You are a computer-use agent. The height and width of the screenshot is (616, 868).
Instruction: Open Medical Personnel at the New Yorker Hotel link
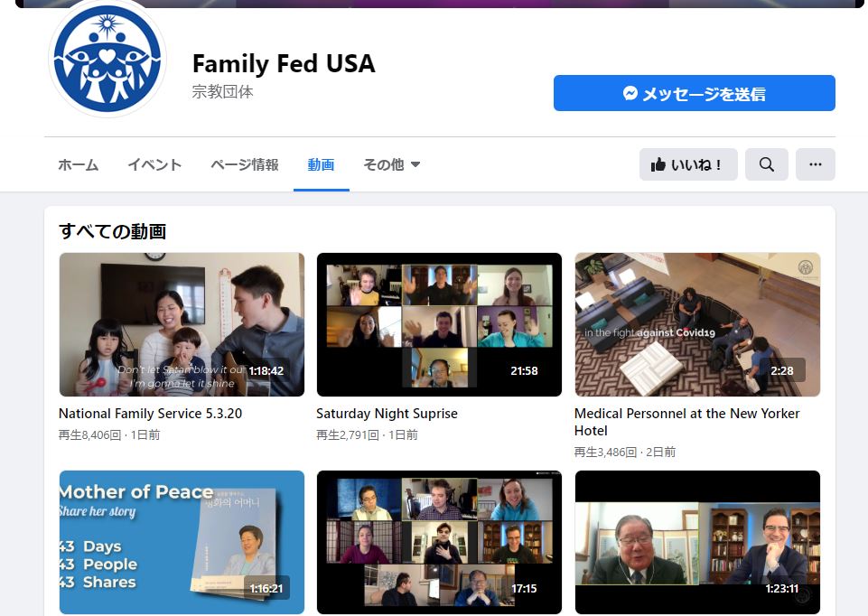(687, 422)
